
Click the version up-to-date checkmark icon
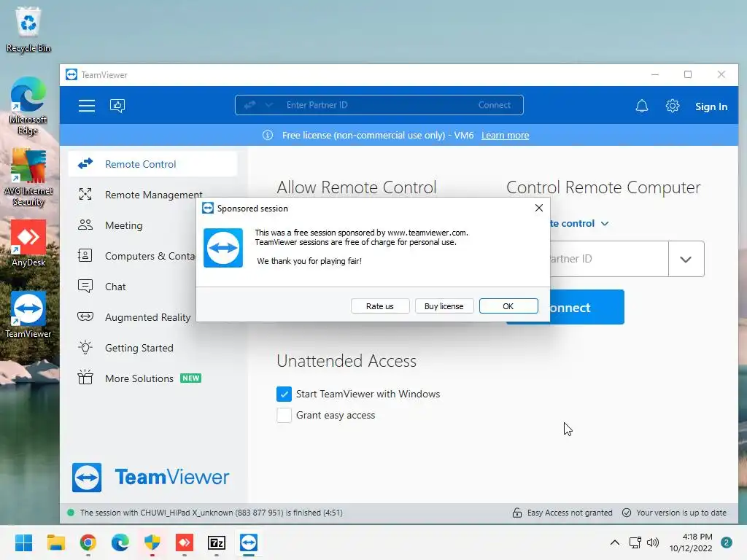pos(627,513)
